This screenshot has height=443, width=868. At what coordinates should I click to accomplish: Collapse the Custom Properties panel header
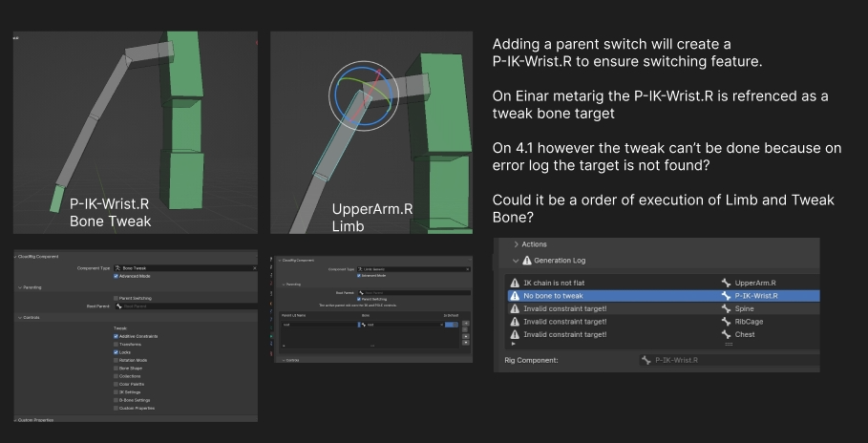coord(16,420)
